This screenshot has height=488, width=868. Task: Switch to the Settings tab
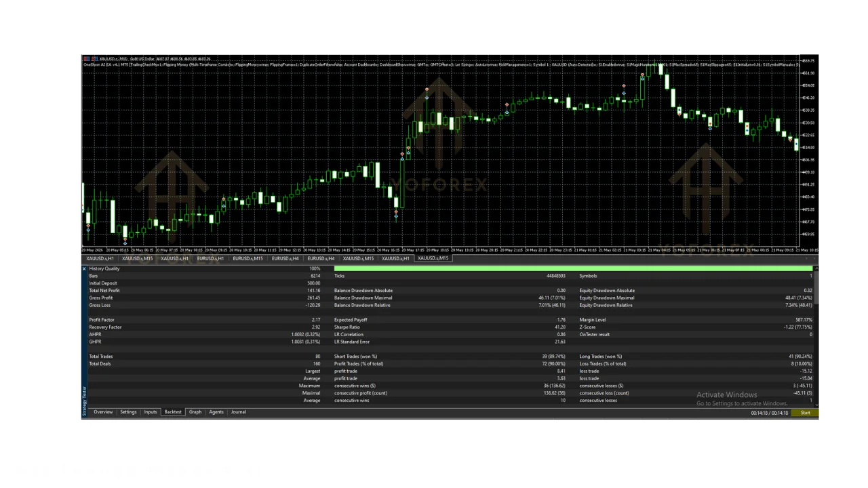[128, 412]
